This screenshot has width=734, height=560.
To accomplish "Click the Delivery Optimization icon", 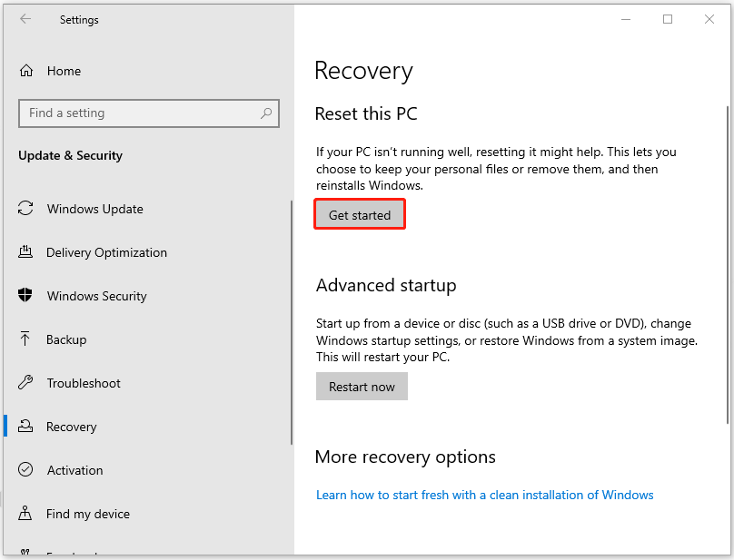I will (26, 252).
